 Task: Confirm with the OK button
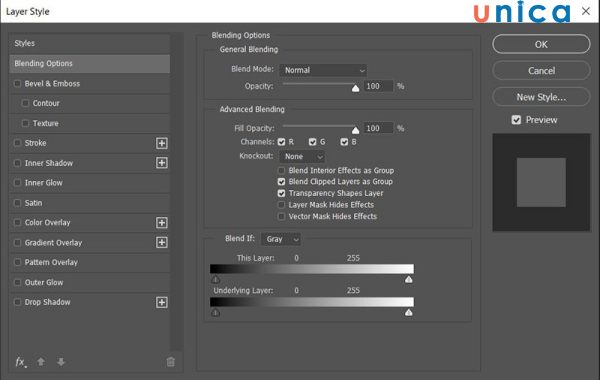[x=541, y=44]
